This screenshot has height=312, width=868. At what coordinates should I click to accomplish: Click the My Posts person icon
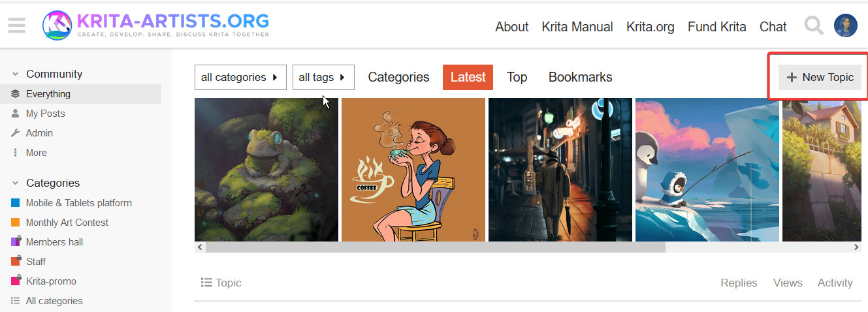(16, 114)
